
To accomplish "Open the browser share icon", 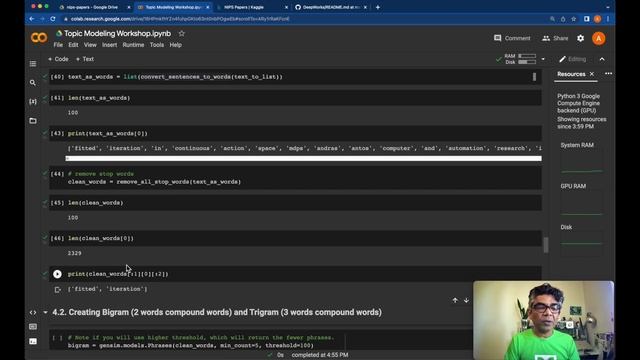I will click(x=563, y=19).
